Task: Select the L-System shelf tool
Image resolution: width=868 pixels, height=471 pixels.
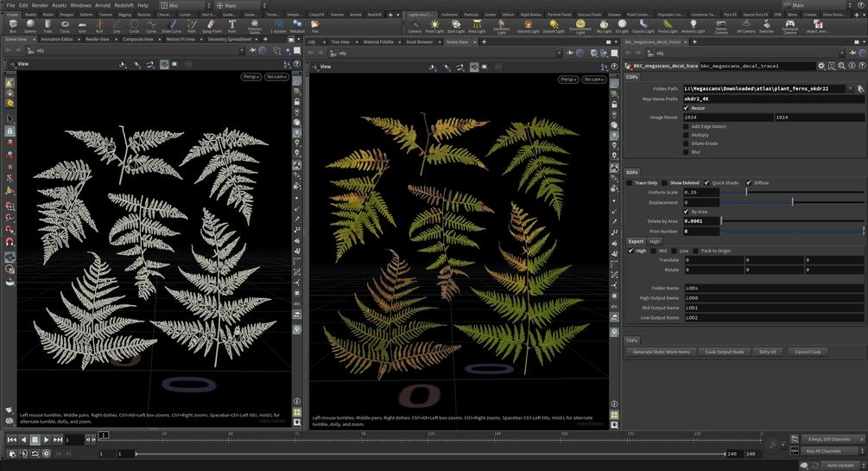Action: coord(278,25)
